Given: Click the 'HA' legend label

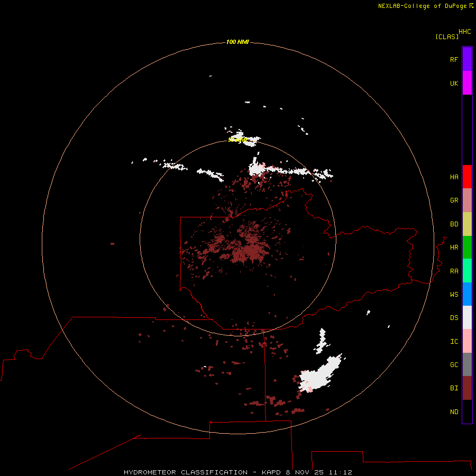Looking at the screenshot, I should coord(454,177).
